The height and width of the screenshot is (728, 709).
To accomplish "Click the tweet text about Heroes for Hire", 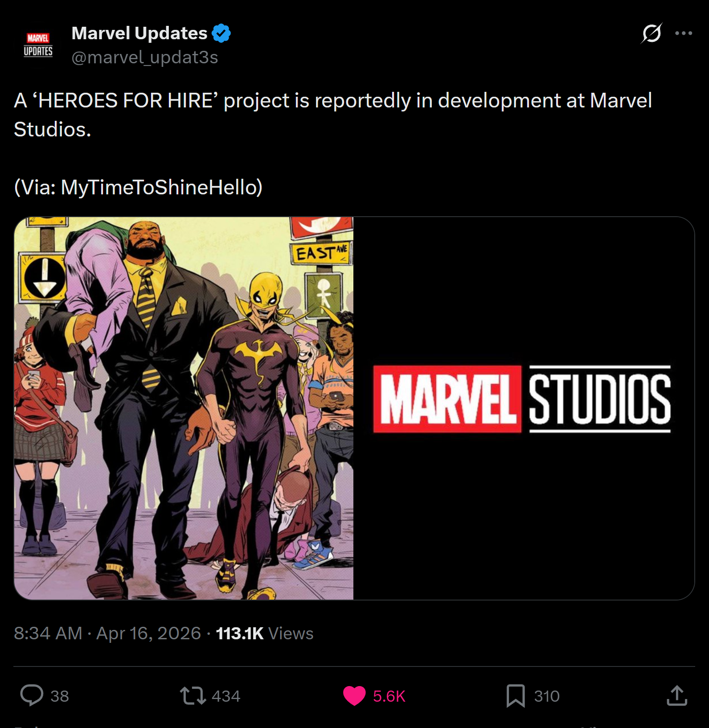I will (x=333, y=115).
